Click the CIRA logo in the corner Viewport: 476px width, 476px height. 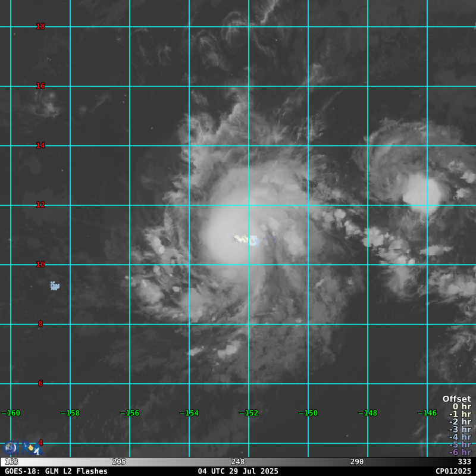coord(21,448)
